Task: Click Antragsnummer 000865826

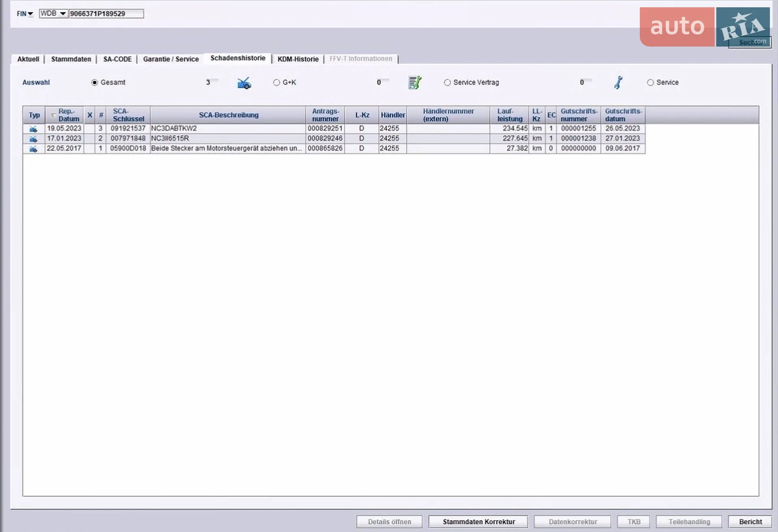Action: (325, 148)
